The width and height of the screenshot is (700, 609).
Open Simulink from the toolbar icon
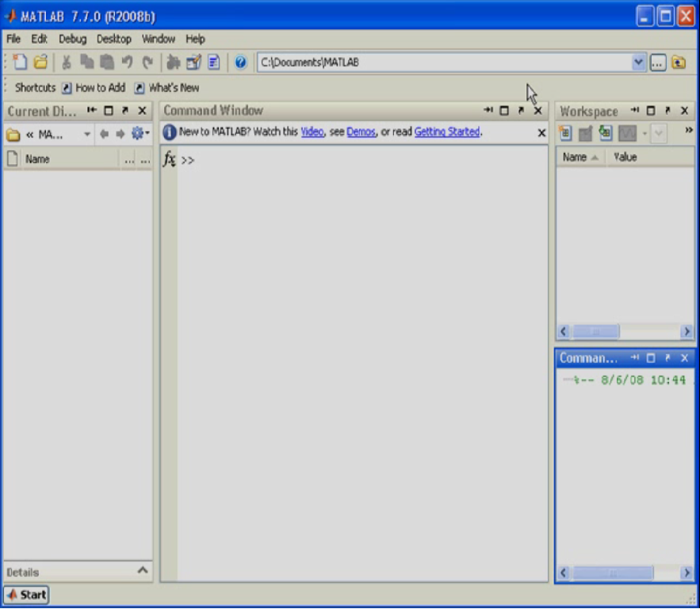pyautogui.click(x=173, y=62)
